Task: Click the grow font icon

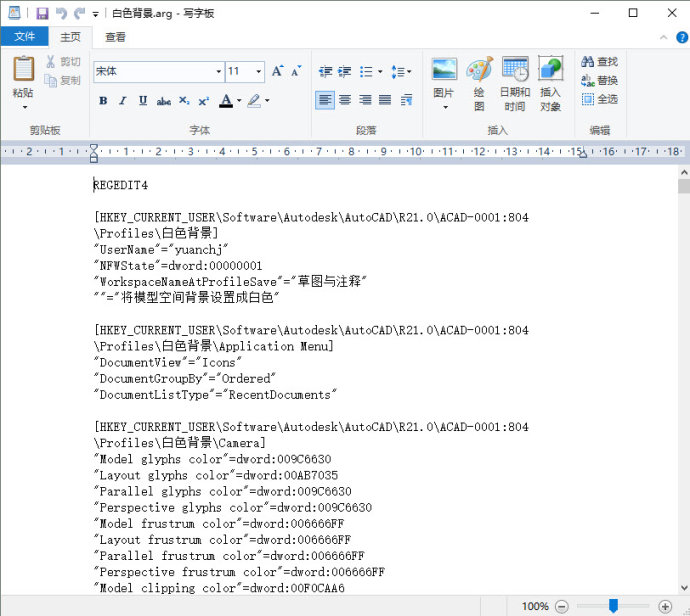Action: [x=277, y=71]
